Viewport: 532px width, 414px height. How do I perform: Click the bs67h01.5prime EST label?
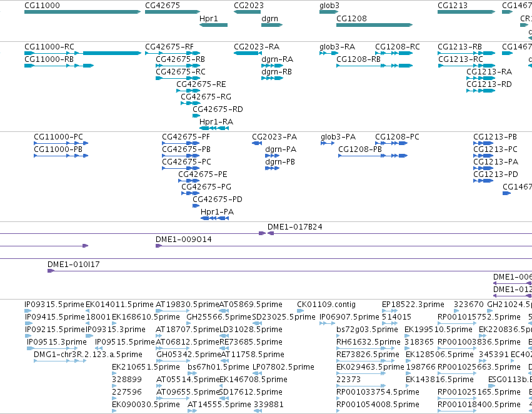[x=218, y=368]
